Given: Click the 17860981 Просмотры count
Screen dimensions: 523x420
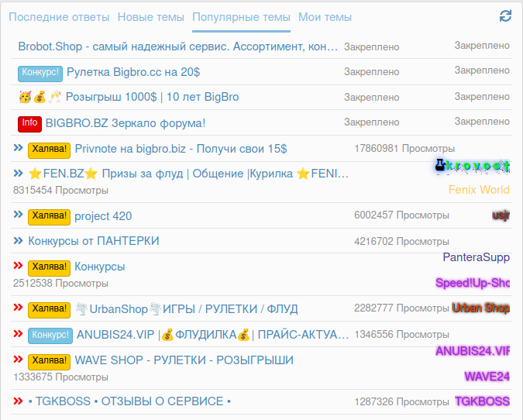Looking at the screenshot, I should [x=404, y=149].
